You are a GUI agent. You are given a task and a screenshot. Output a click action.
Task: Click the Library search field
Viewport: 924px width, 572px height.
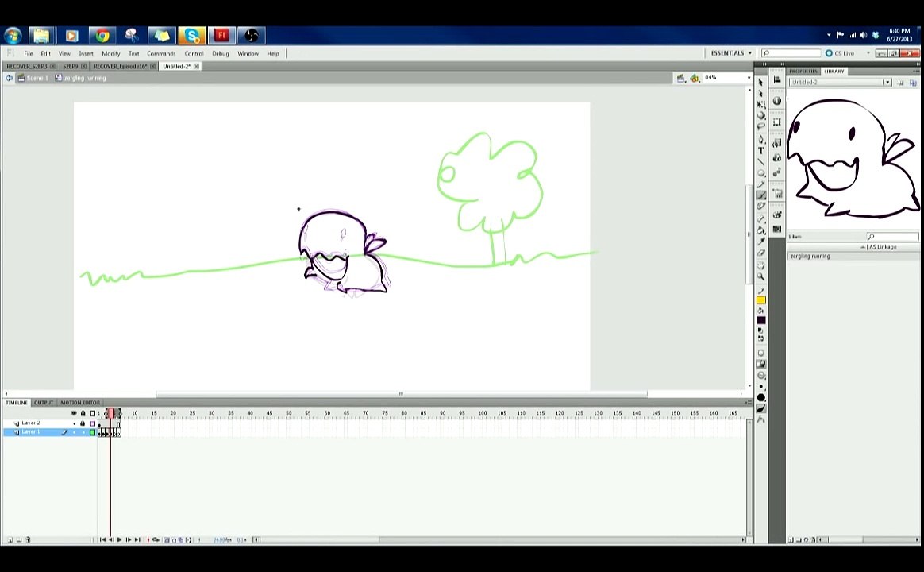(892, 237)
